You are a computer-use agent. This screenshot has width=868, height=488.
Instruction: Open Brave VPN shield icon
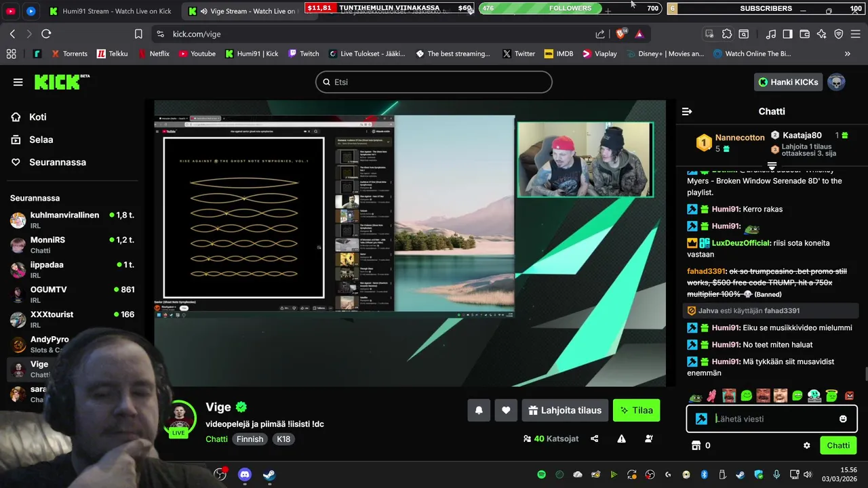(839, 34)
